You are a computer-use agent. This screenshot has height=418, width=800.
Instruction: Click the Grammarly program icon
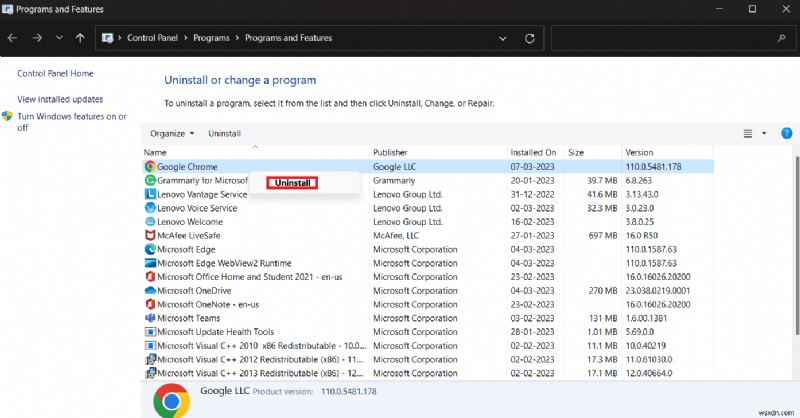coord(150,180)
